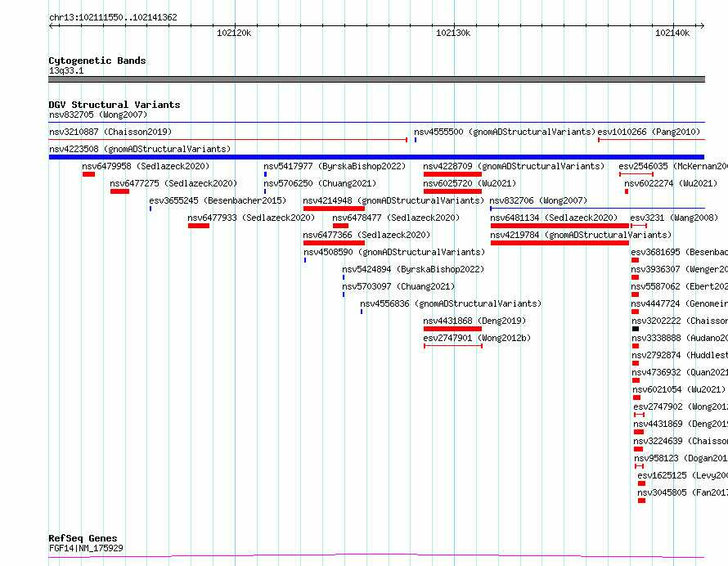Open the nsv3224639 variant label

[681, 441]
